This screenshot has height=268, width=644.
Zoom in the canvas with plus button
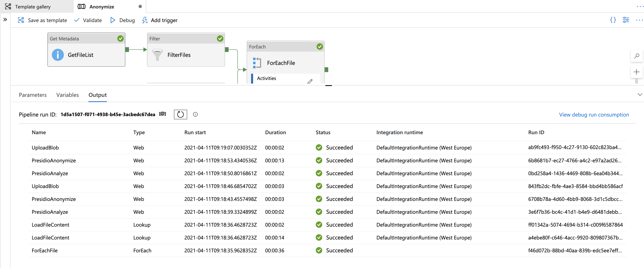pos(637,72)
